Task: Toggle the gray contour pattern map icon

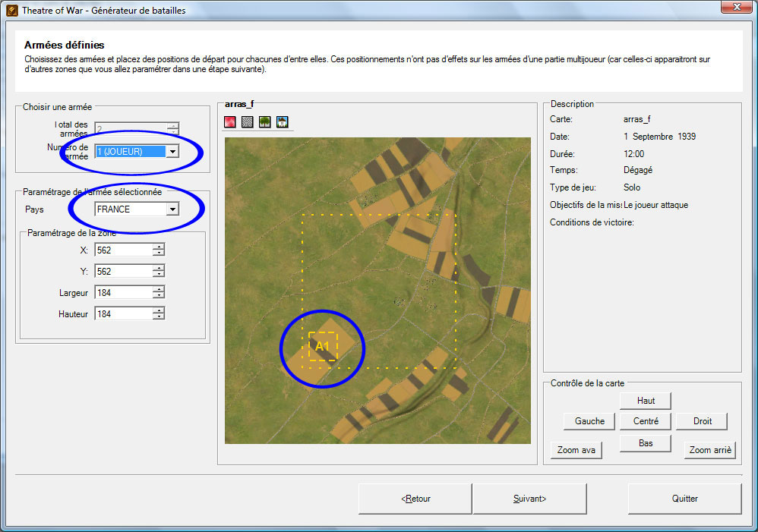Action: coord(248,122)
